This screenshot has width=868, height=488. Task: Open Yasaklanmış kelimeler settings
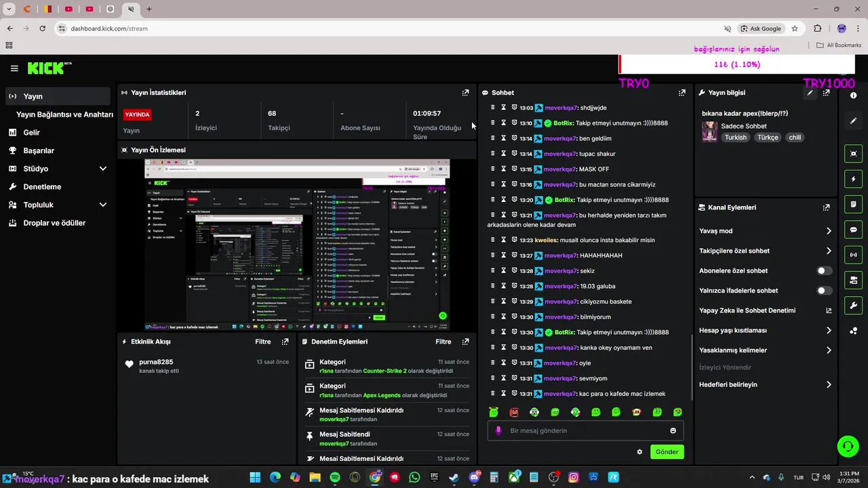766,350
